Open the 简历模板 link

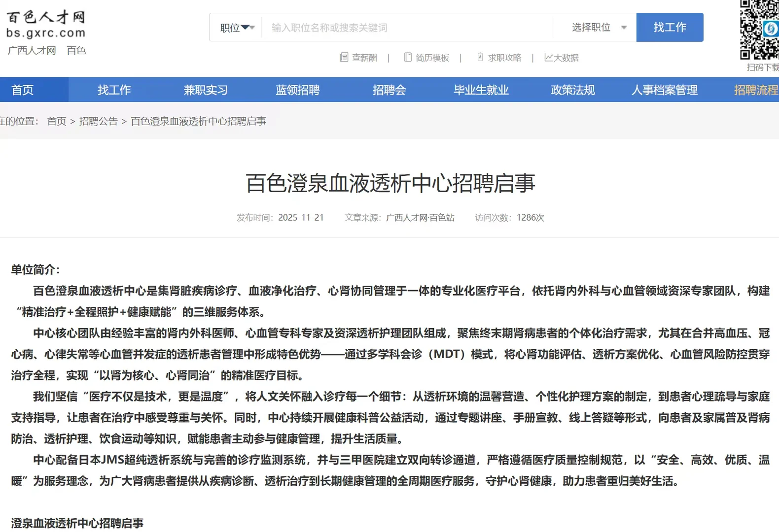[432, 58]
